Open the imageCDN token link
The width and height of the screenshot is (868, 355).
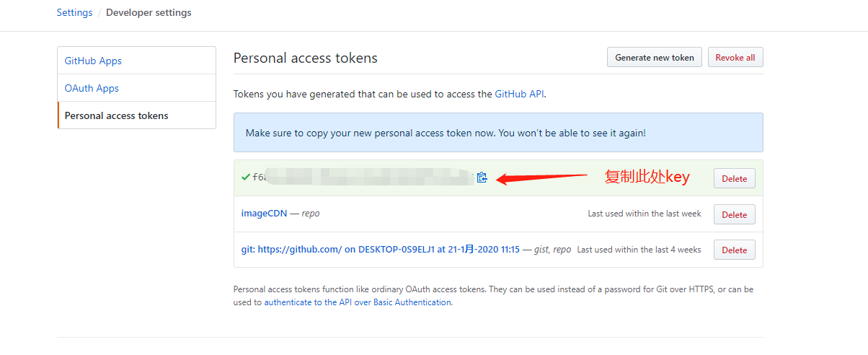(x=264, y=214)
